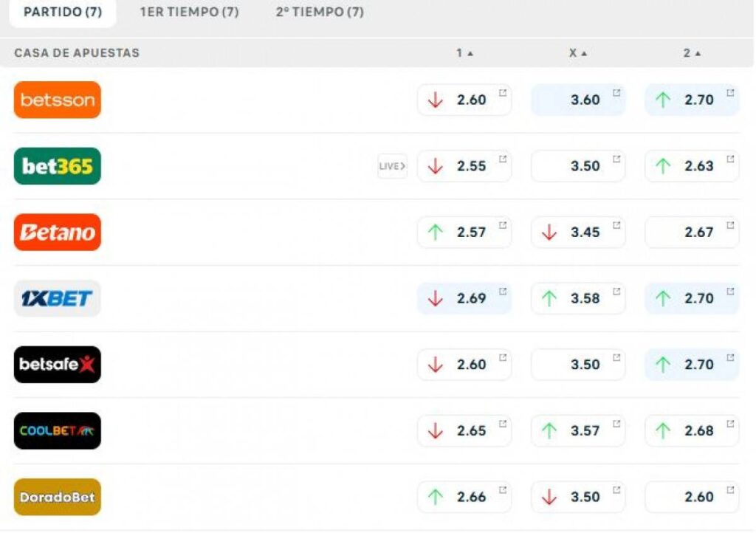This screenshot has height=533, width=756.
Task: Click external link icon on Betano 2.57 odds
Action: pos(502,225)
